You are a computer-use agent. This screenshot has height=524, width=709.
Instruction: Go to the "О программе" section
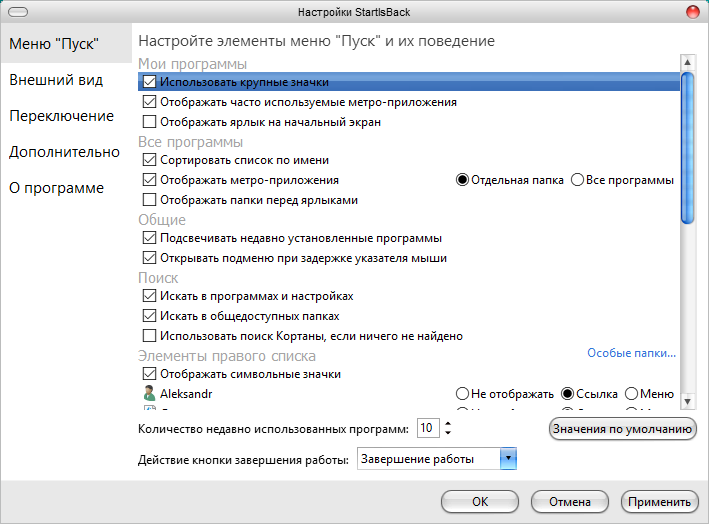coord(56,188)
